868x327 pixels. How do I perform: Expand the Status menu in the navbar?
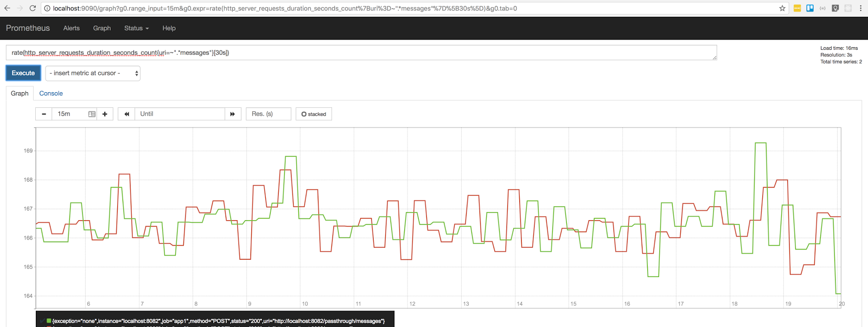[136, 28]
